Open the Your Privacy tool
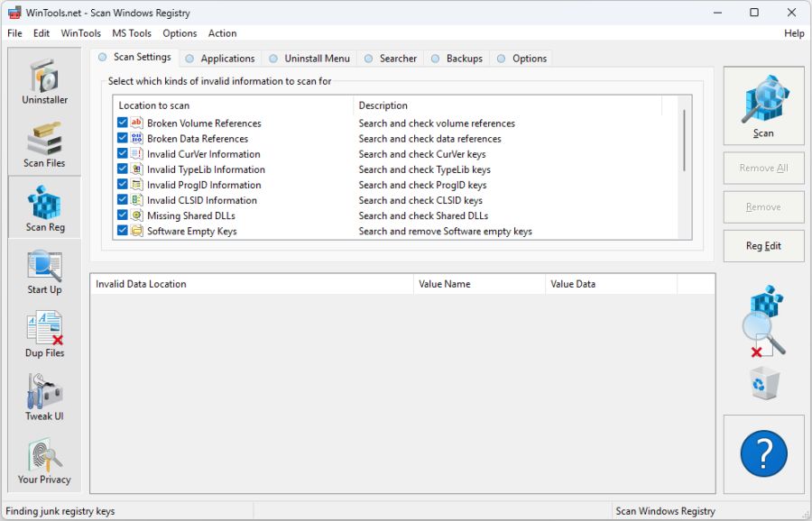This screenshot has height=521, width=812. (x=43, y=462)
